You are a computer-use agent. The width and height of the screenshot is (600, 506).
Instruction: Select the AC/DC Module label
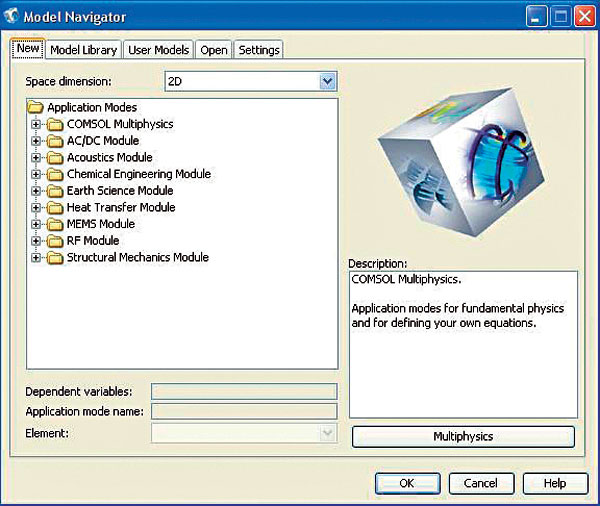[x=103, y=140]
